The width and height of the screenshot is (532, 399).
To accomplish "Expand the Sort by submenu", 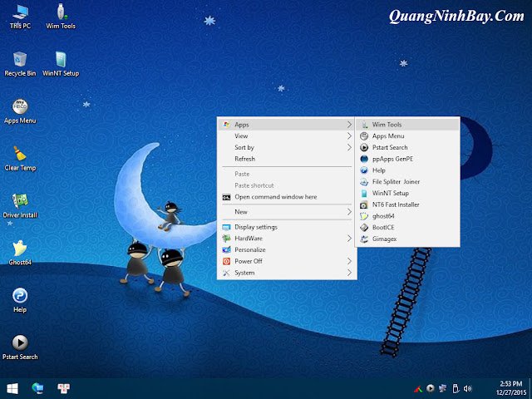I will [x=287, y=148].
